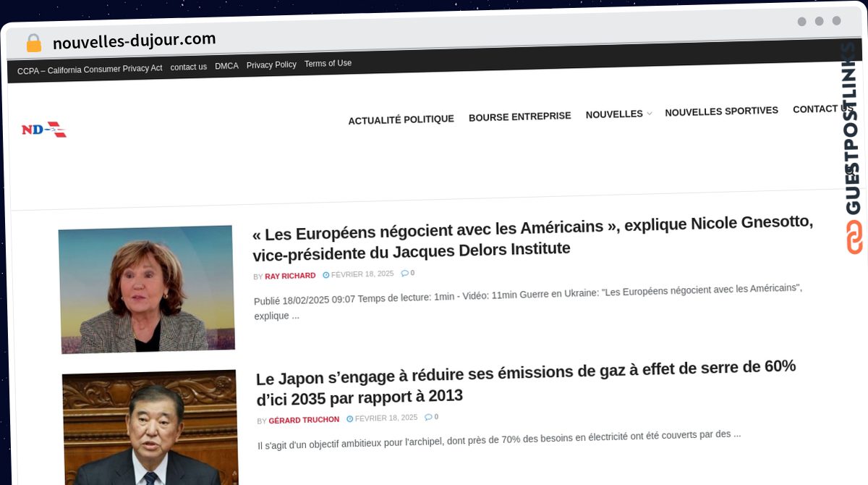Visit the Nouvelles Sportives section
868x485 pixels.
[721, 111]
